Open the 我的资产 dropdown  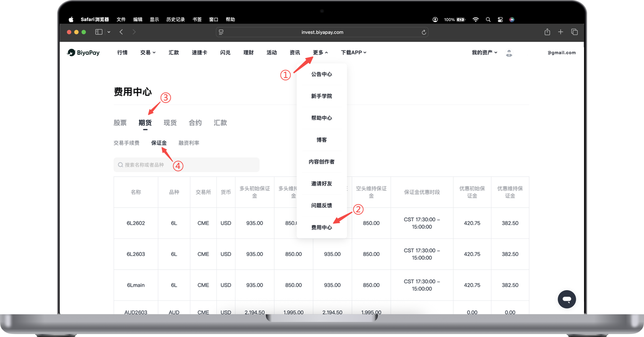484,53
